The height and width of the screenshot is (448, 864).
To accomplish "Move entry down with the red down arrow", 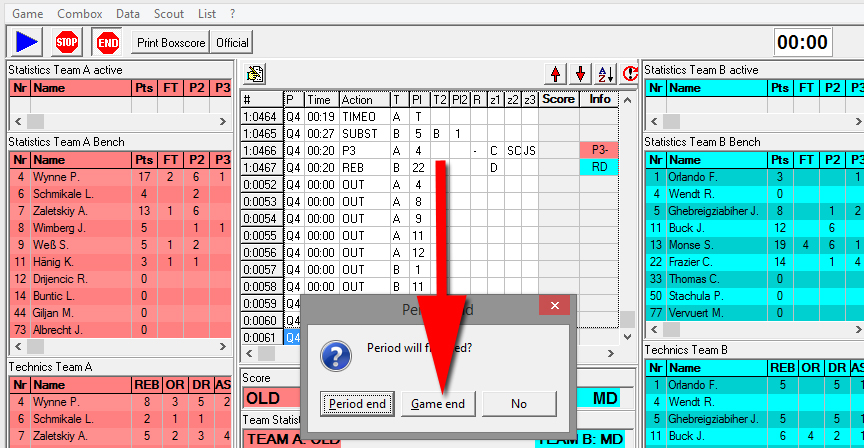I will 580,74.
